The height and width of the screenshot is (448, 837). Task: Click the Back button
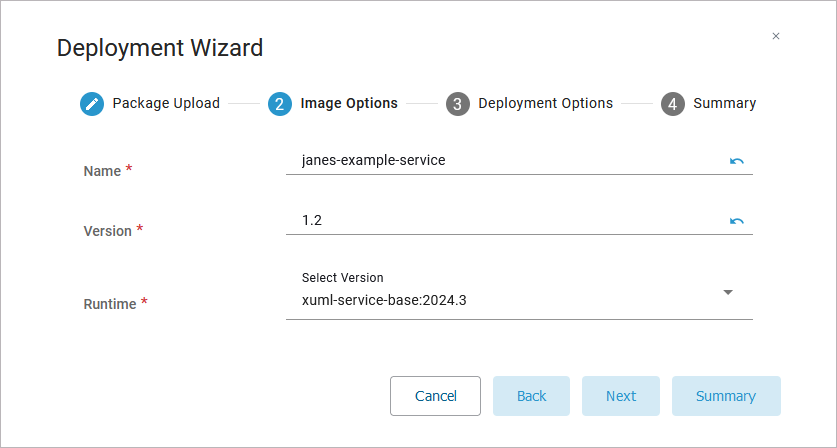(531, 396)
